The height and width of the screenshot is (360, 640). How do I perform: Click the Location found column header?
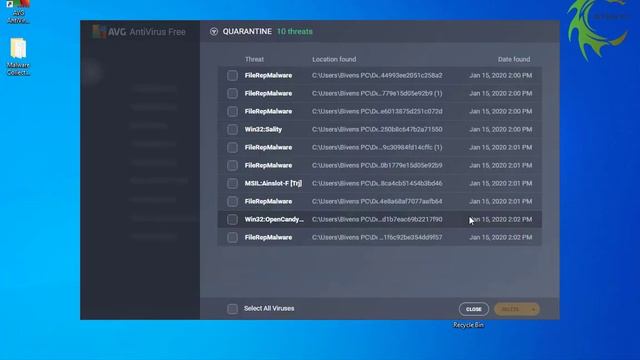(x=334, y=59)
